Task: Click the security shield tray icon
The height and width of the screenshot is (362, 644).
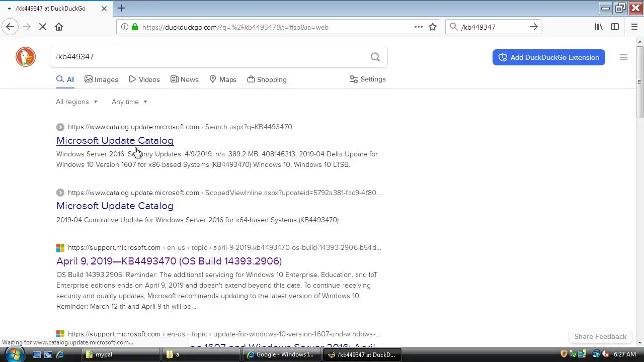Action: (x=564, y=354)
